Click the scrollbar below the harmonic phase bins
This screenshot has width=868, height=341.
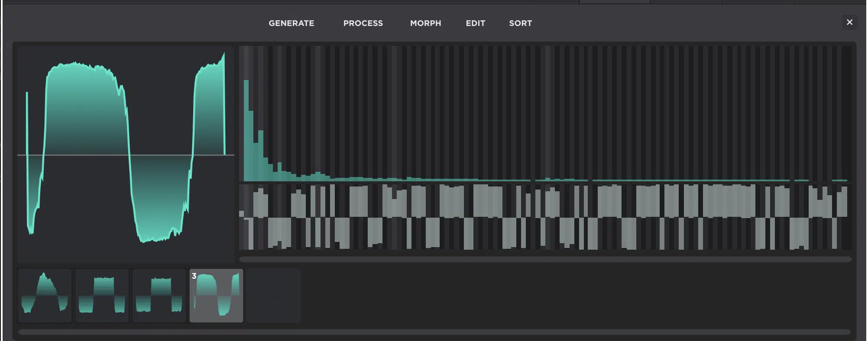(x=545, y=259)
